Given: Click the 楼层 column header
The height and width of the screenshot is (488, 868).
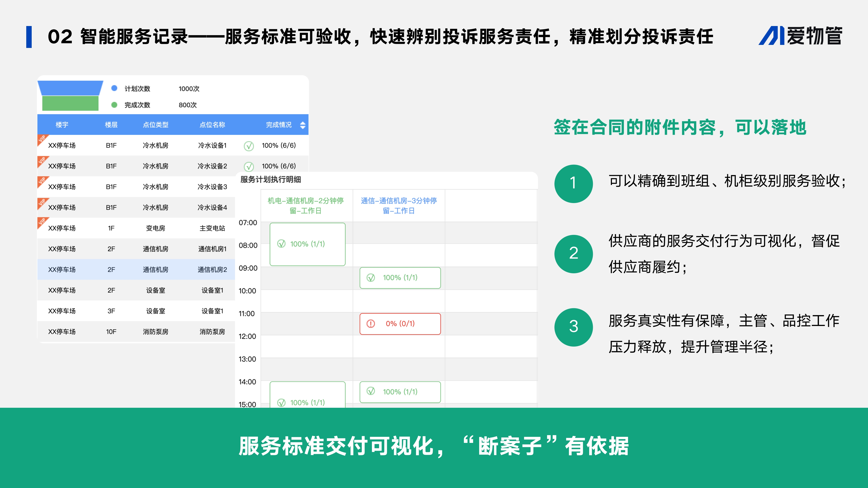Looking at the screenshot, I should coord(111,125).
